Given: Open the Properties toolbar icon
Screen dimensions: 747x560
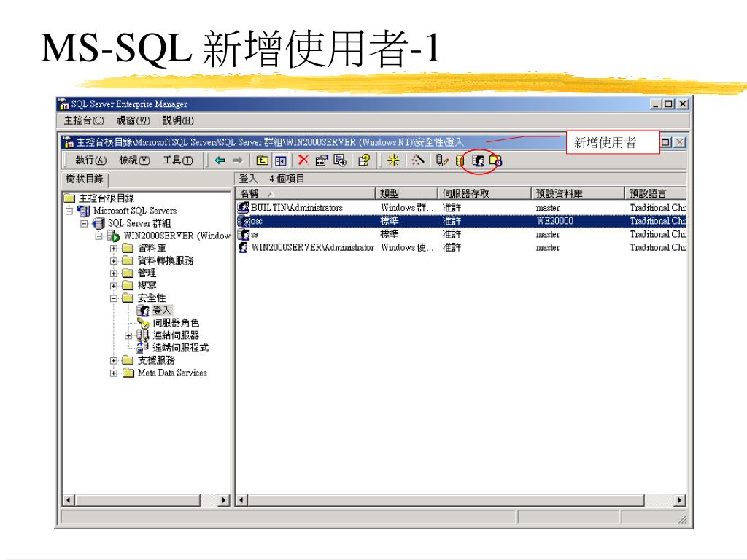Looking at the screenshot, I should [322, 160].
